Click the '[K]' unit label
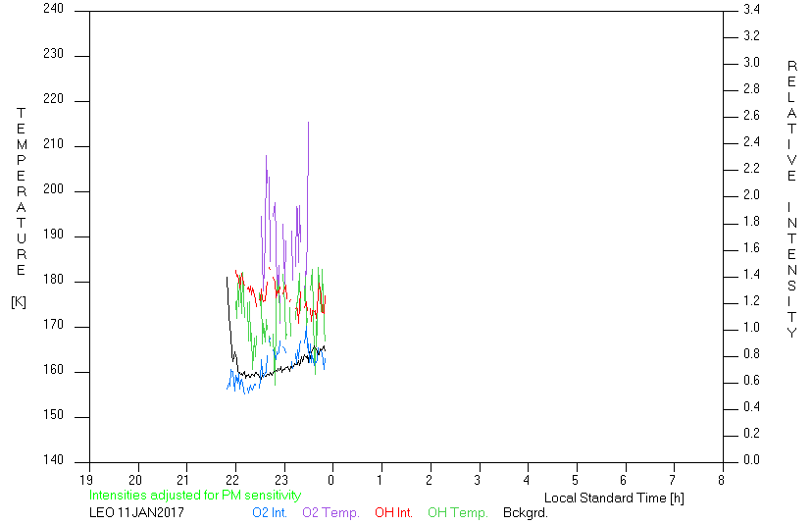 point(19,301)
